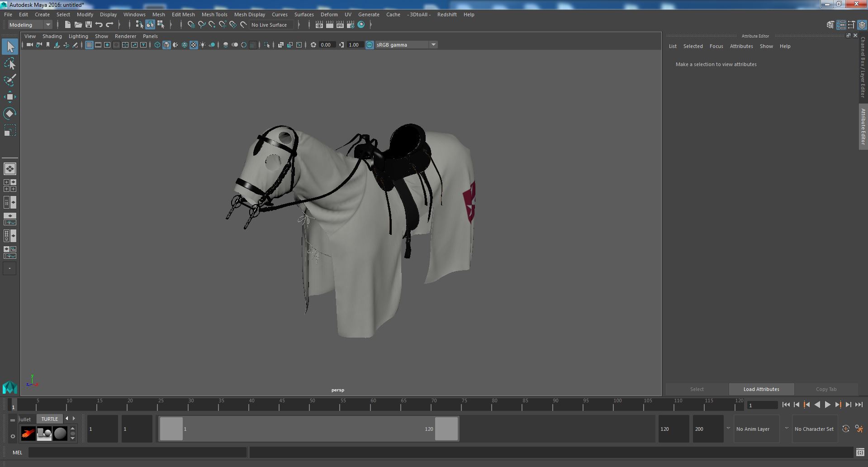868x467 pixels.
Task: Toggle color management ON button
Action: (370, 45)
